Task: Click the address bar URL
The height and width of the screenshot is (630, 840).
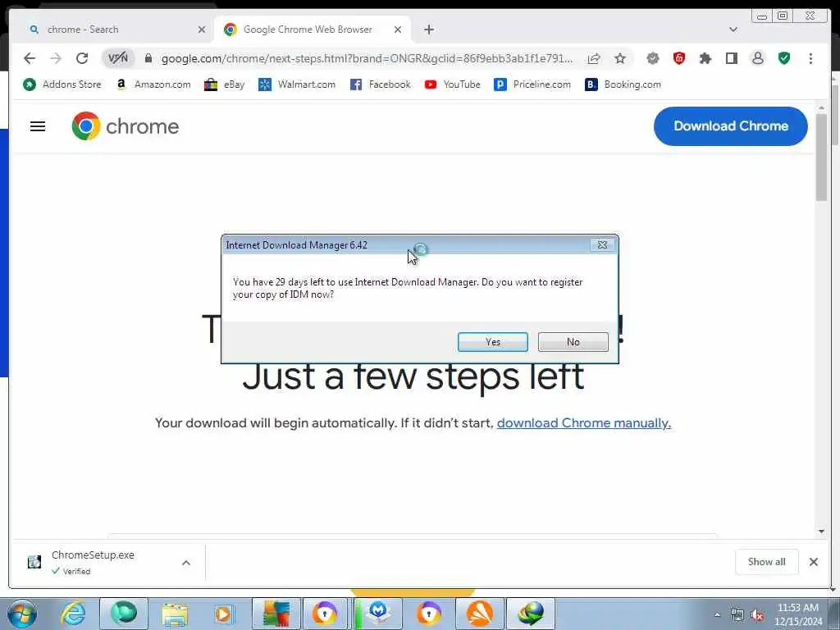Action: tap(367, 58)
